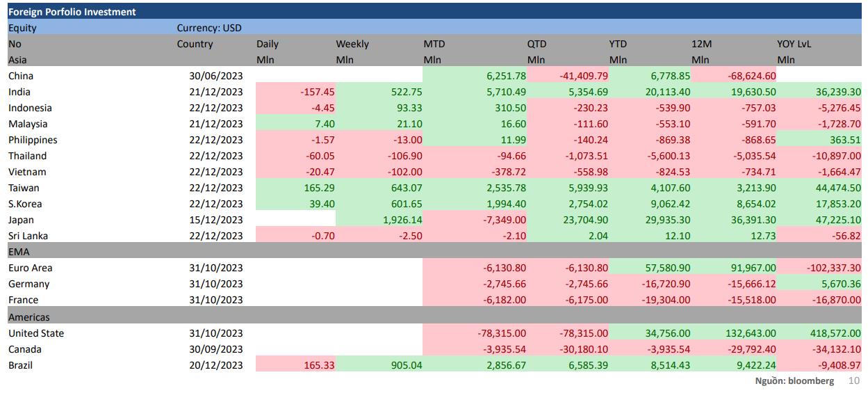Select the Vietnam country row label
Viewport: 868px width, 393px height.
pos(27,172)
